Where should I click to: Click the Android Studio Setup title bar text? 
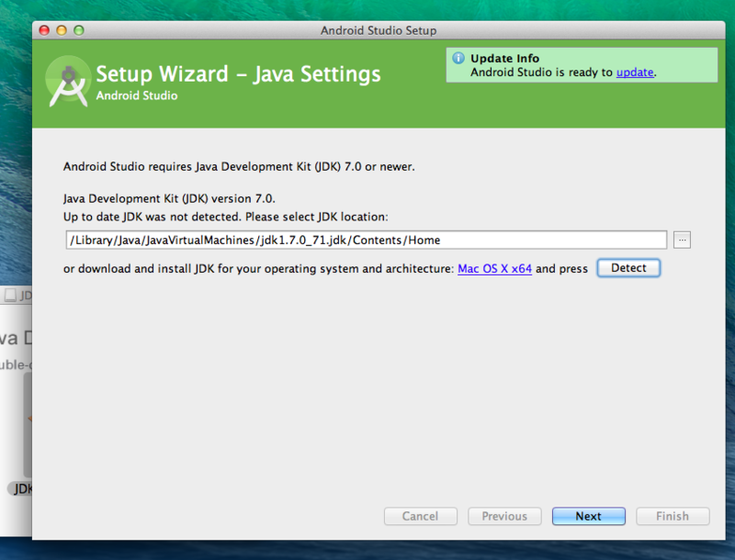(379, 30)
